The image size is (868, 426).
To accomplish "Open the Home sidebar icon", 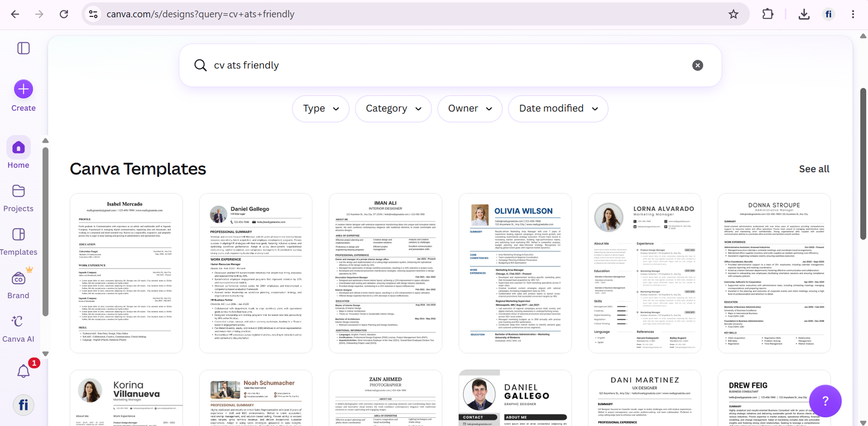I will click(x=18, y=147).
